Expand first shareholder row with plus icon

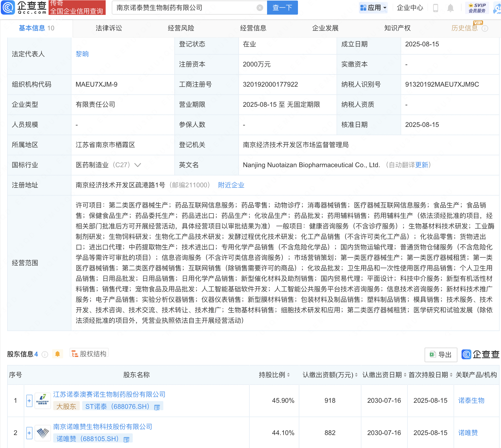point(29,400)
